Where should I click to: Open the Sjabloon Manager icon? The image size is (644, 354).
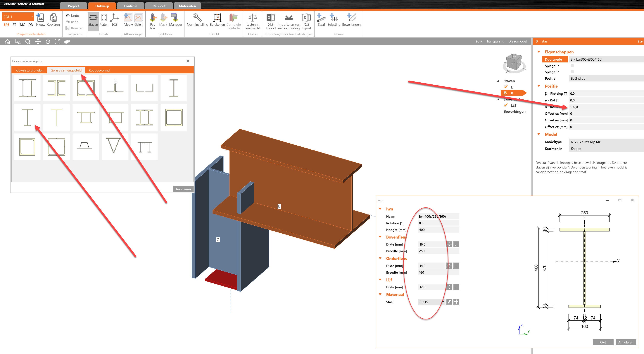[175, 18]
